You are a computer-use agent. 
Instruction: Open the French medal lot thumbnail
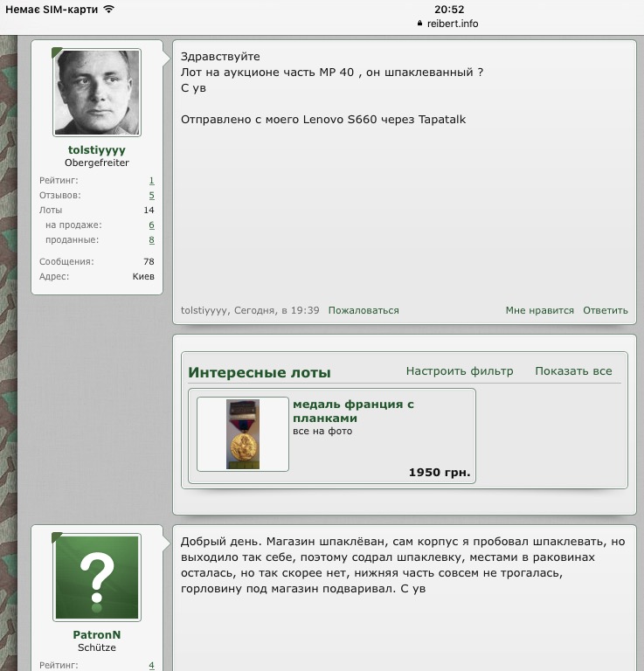243,434
